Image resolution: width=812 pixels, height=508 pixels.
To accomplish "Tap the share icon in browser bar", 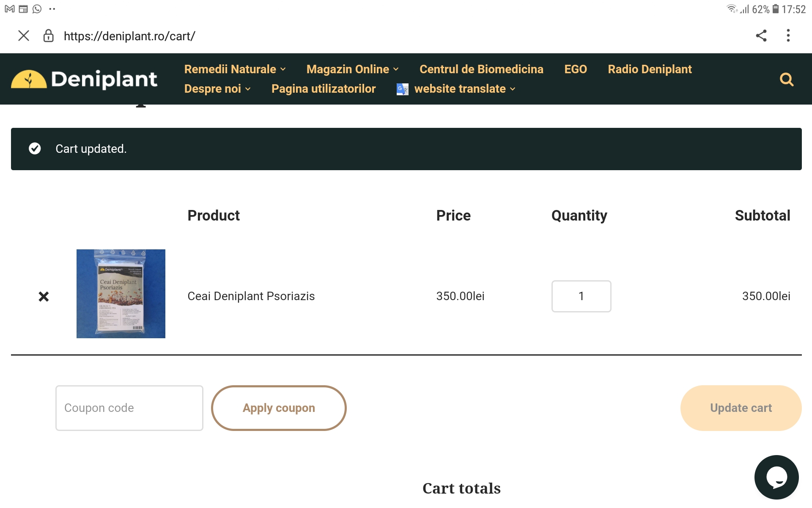I will (761, 36).
